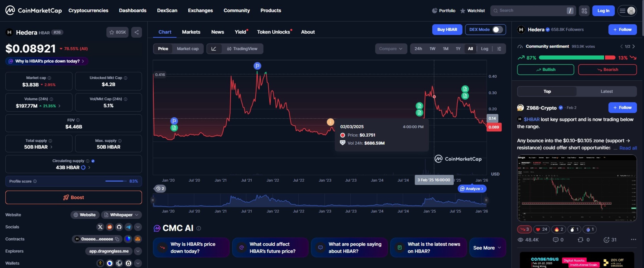Visit HBAR's Reddit community icon
The width and height of the screenshot is (644, 268).
click(x=110, y=227)
